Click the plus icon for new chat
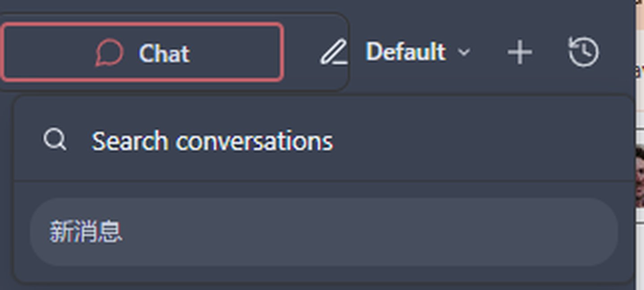This screenshot has height=290, width=644. click(x=520, y=52)
